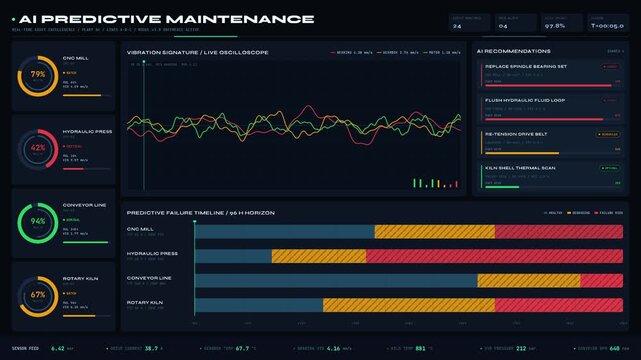
Task: Click the header stat tile showing 97.8%
Action: 562,23
